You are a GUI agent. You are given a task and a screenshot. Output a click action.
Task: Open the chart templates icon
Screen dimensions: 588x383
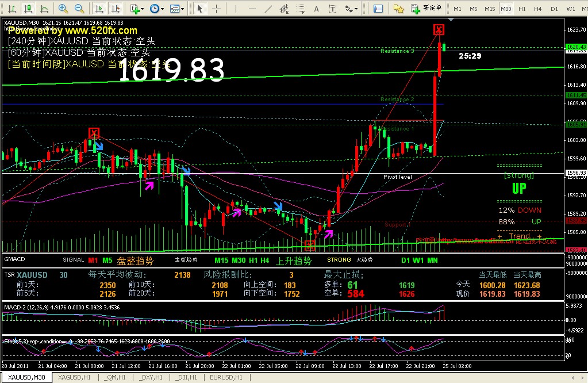[174, 8]
